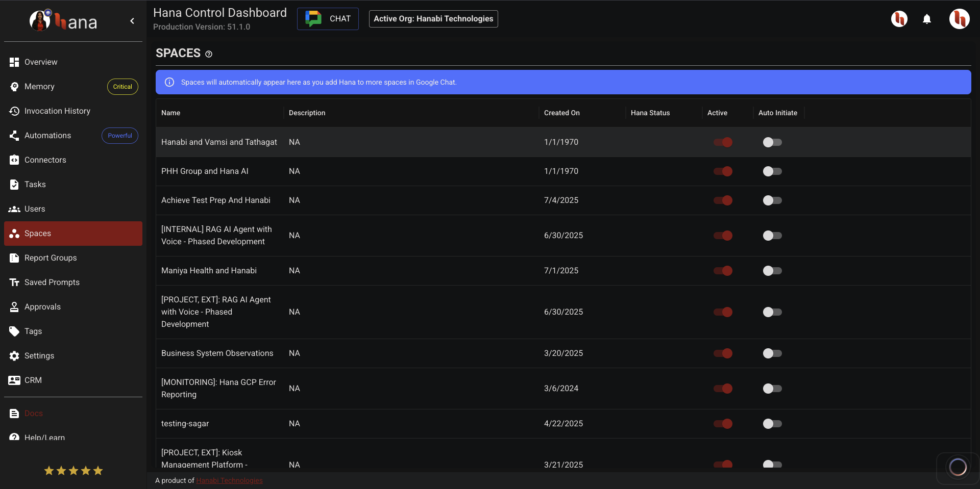Click the Report Groups document icon
Screen dimensions: 980x489
coord(14,258)
